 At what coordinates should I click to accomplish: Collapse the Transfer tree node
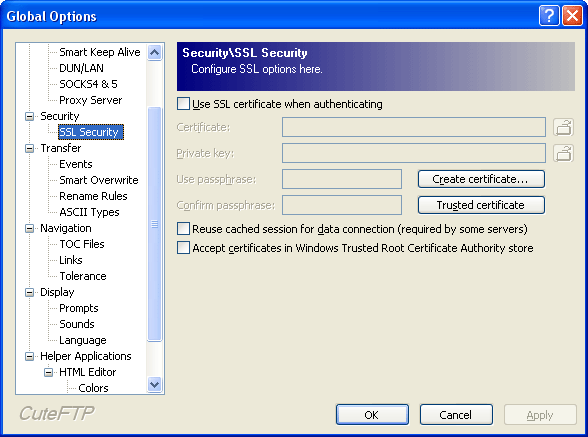pos(30,148)
